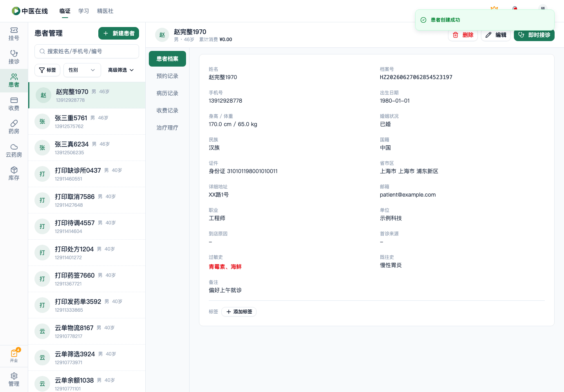Click 编辑 edit patient button
The width and height of the screenshot is (564, 392).
click(496, 35)
